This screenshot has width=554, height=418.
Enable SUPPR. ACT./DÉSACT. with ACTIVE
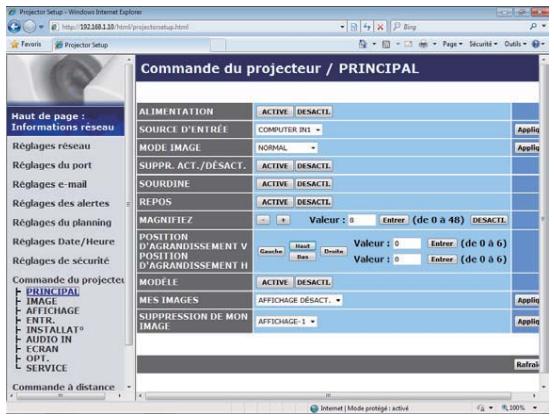(x=275, y=166)
